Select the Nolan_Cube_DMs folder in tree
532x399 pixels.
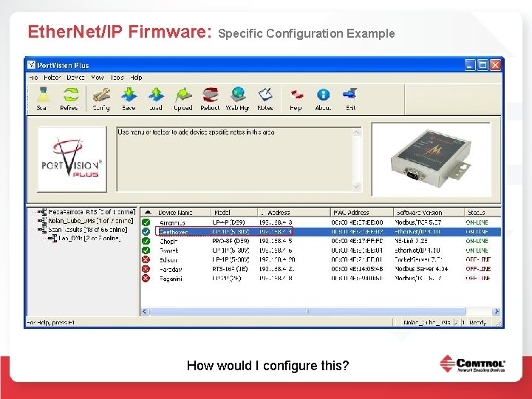point(90,221)
